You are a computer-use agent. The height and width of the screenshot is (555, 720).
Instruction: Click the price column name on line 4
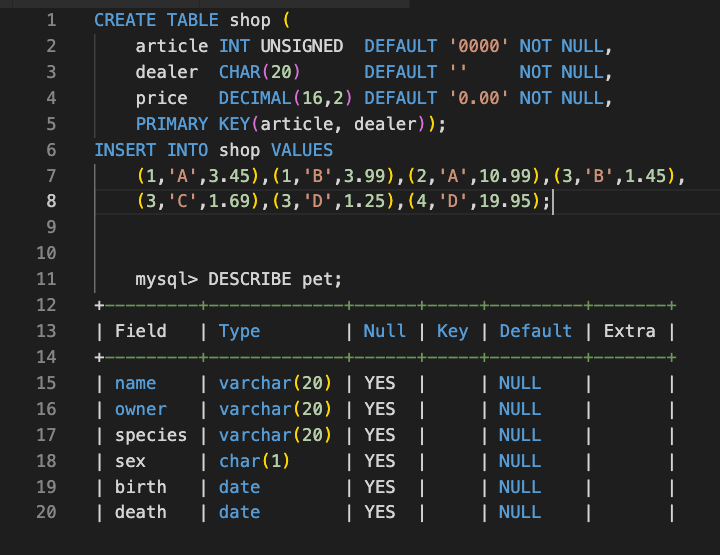click(162, 99)
